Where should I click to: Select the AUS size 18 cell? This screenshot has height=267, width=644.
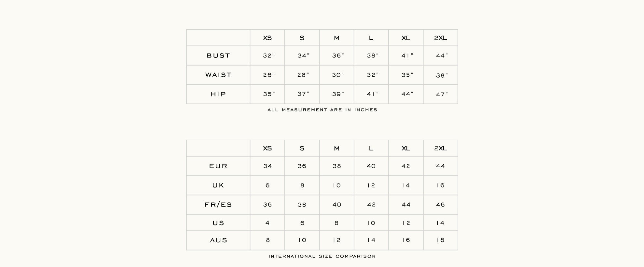coord(440,240)
